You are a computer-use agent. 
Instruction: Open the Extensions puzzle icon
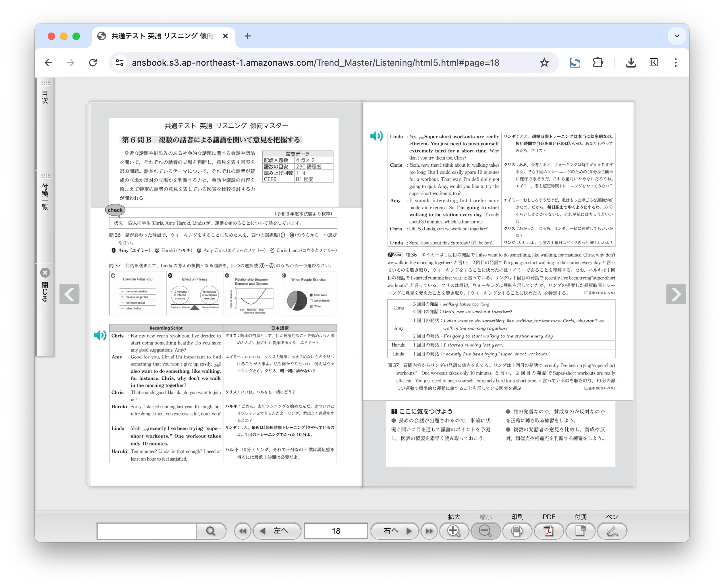(x=597, y=63)
